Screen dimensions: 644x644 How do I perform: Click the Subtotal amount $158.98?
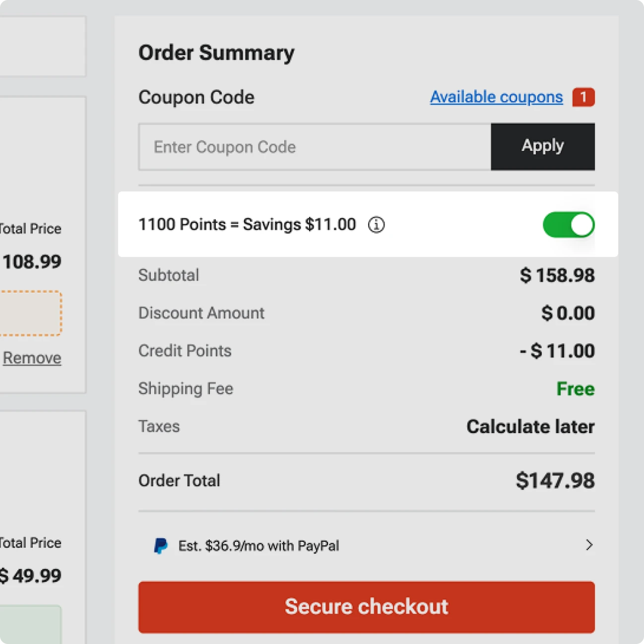pyautogui.click(x=557, y=275)
